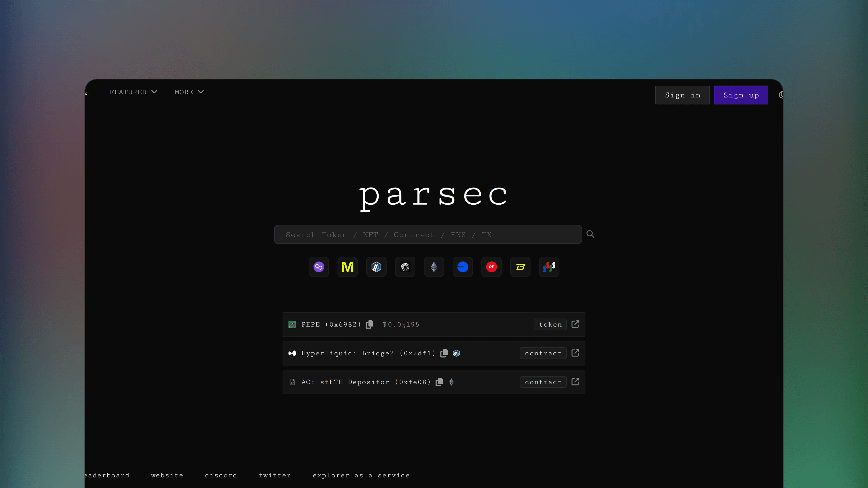Toggle dark mode with the moon icon
Viewport: 868px width, 488px height.
pyautogui.click(x=782, y=95)
